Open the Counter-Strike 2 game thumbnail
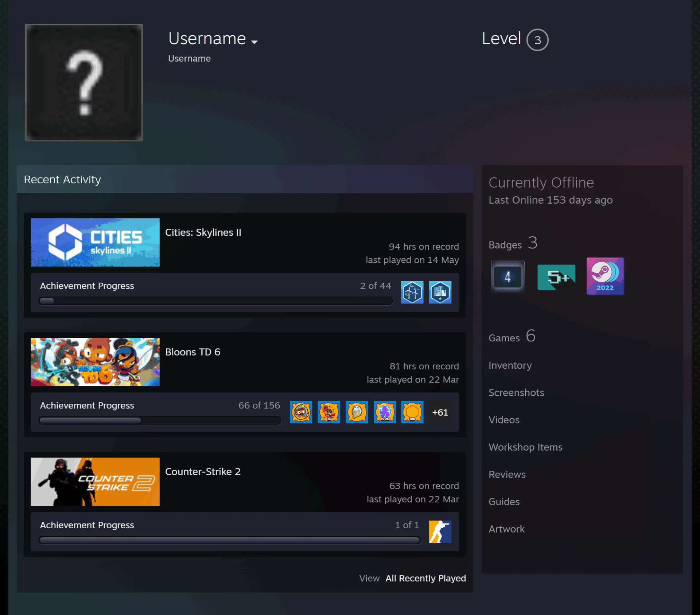The height and width of the screenshot is (615, 700). (95, 482)
